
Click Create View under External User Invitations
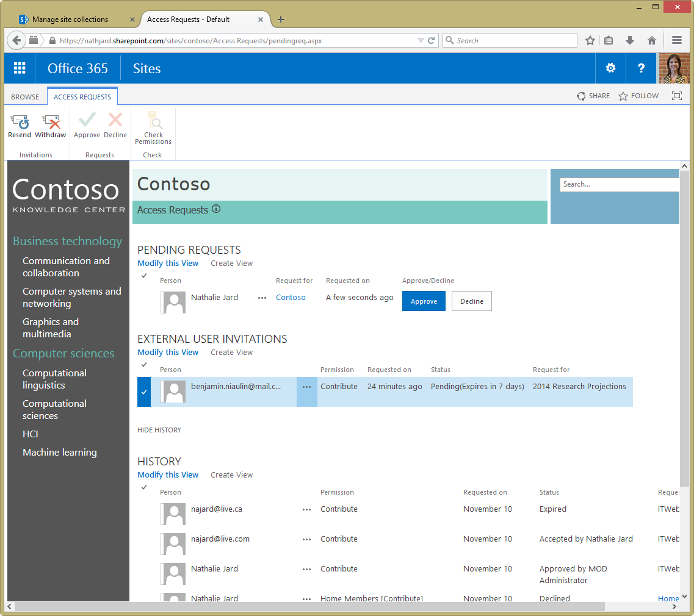click(231, 353)
